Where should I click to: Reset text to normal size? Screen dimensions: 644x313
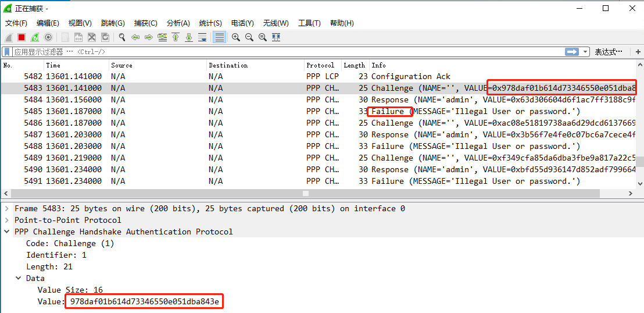coord(263,37)
